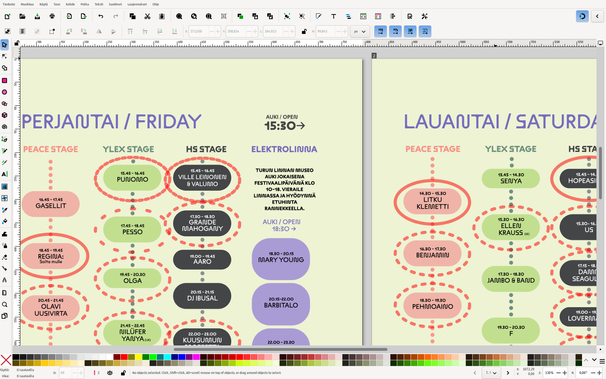Toggle scale stroke width with object

[381, 31]
